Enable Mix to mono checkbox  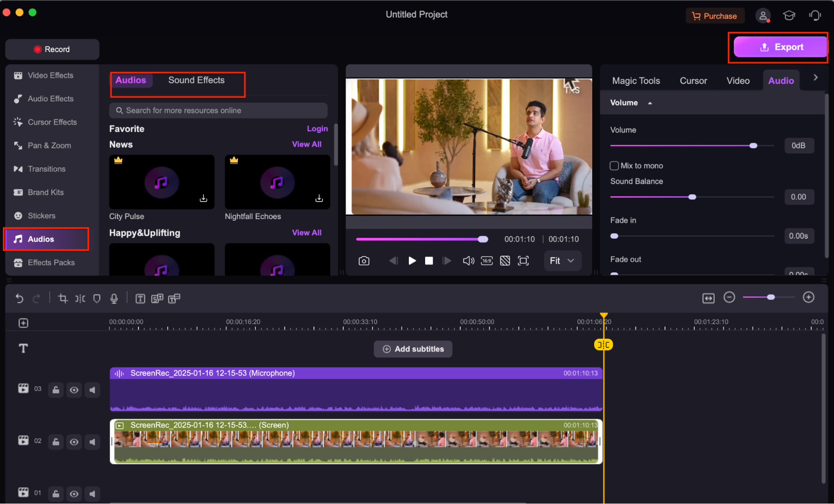pos(614,166)
